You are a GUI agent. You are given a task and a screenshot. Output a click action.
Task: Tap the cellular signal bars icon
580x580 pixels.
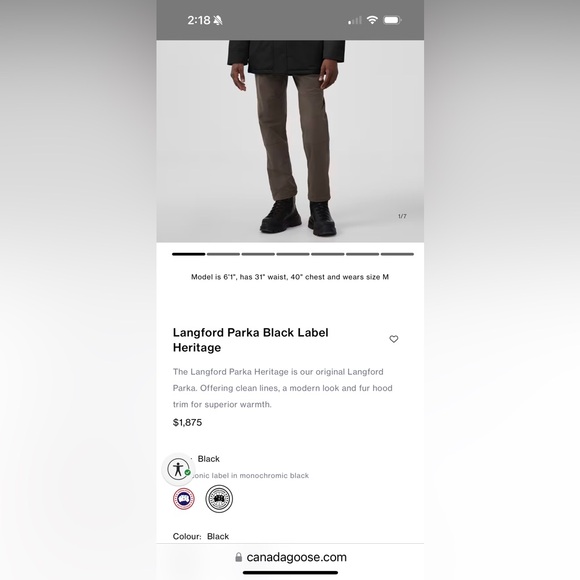355,20
